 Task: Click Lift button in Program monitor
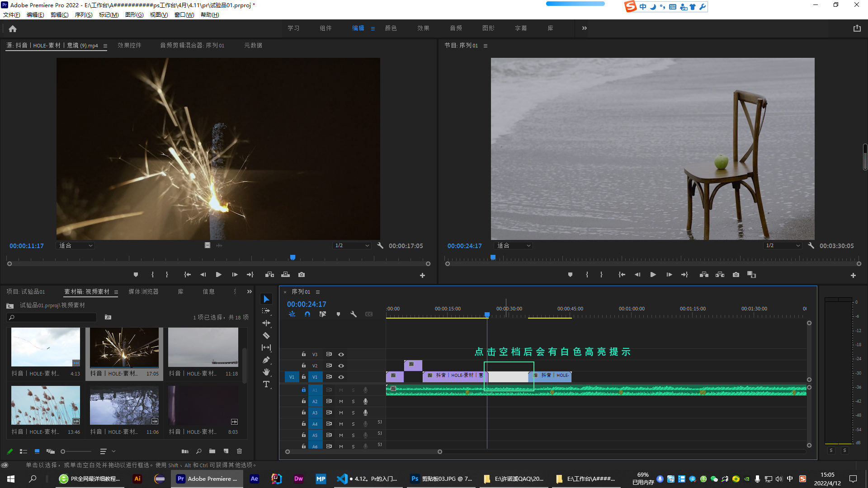[704, 275]
